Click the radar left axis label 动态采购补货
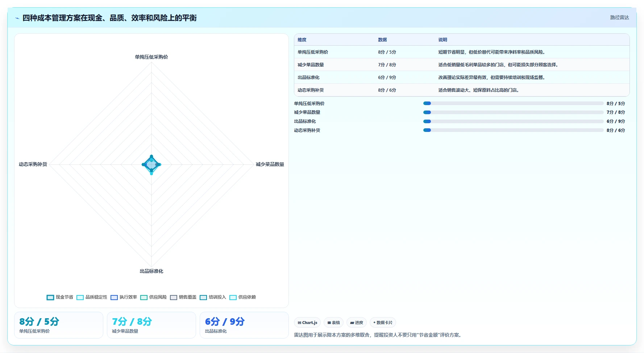The height and width of the screenshot is (353, 644). [x=33, y=165]
